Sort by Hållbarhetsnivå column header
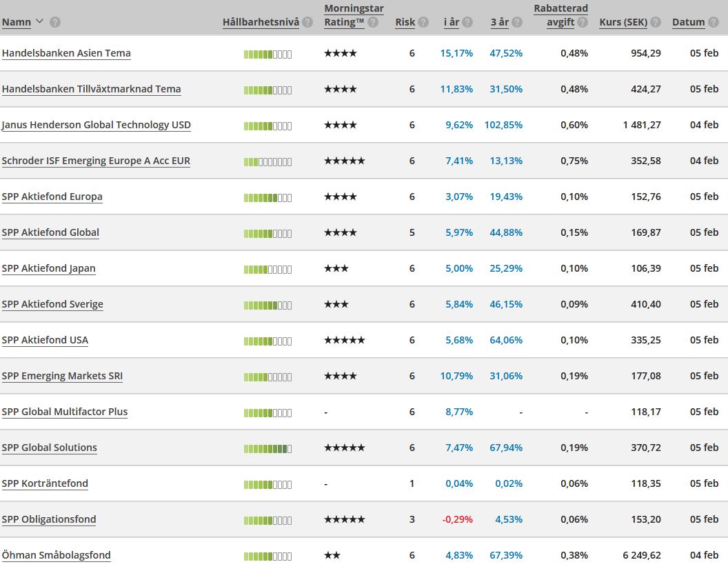 [261, 22]
